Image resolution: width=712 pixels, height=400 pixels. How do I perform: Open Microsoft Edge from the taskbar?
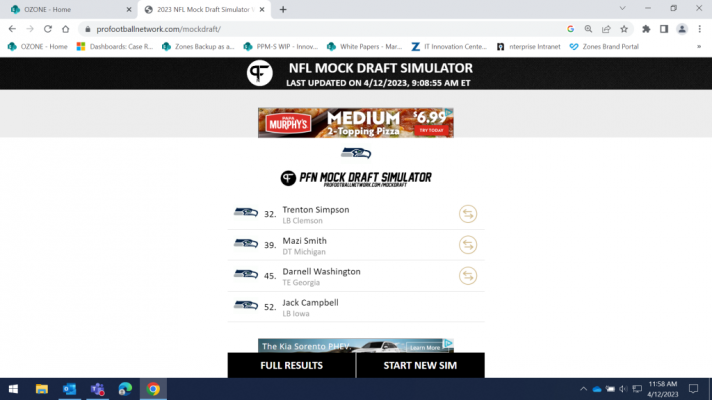(x=125, y=389)
